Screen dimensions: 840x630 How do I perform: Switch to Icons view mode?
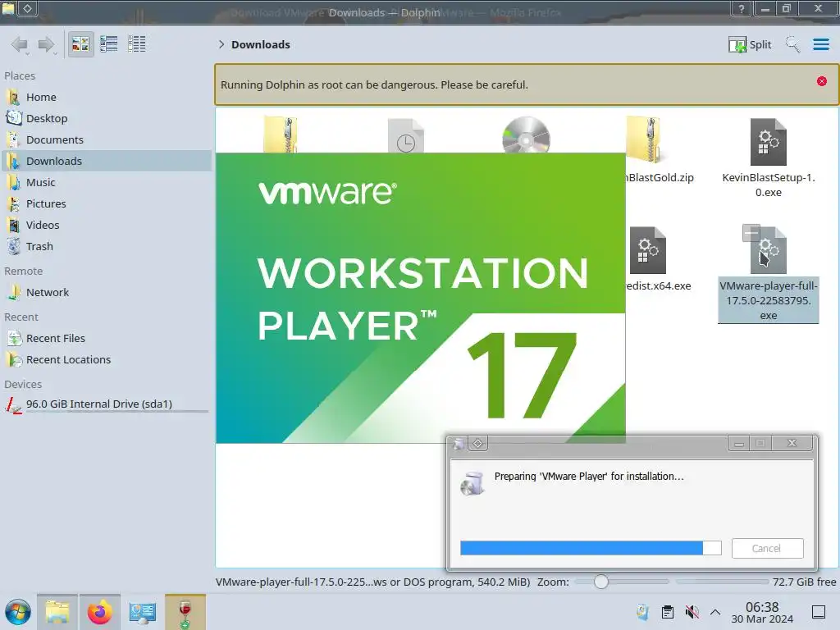[80, 44]
